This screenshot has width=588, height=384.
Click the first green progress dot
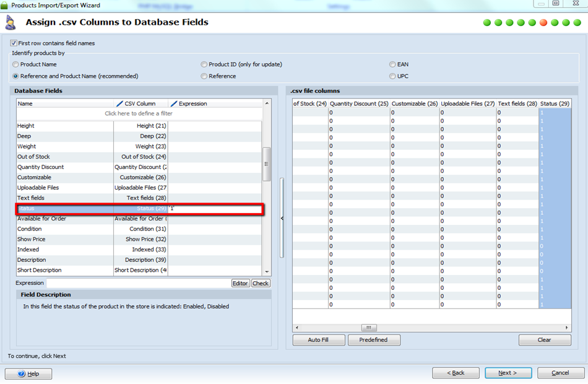(x=487, y=23)
